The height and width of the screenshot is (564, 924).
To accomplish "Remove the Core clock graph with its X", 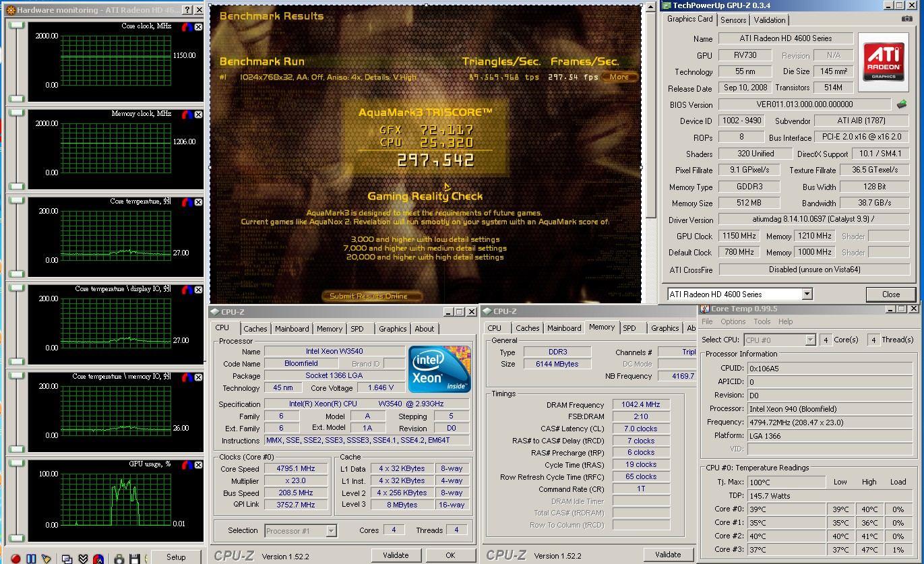I will [x=198, y=28].
